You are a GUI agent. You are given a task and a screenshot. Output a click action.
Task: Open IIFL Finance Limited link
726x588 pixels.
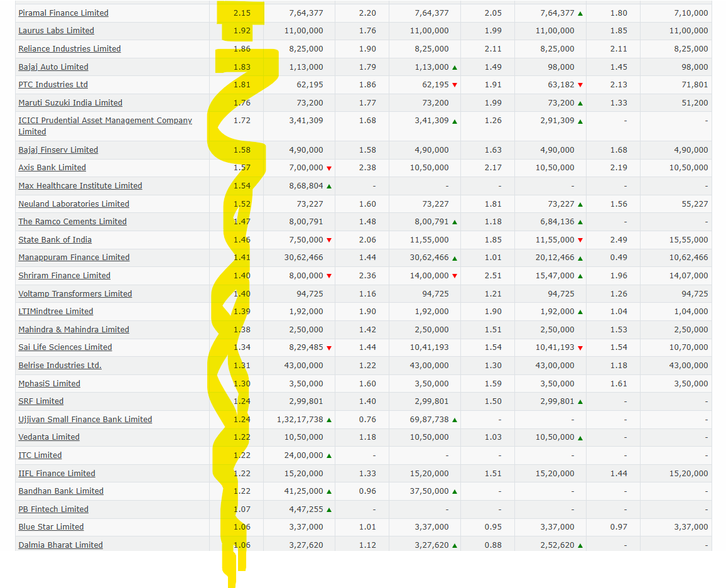coord(57,473)
